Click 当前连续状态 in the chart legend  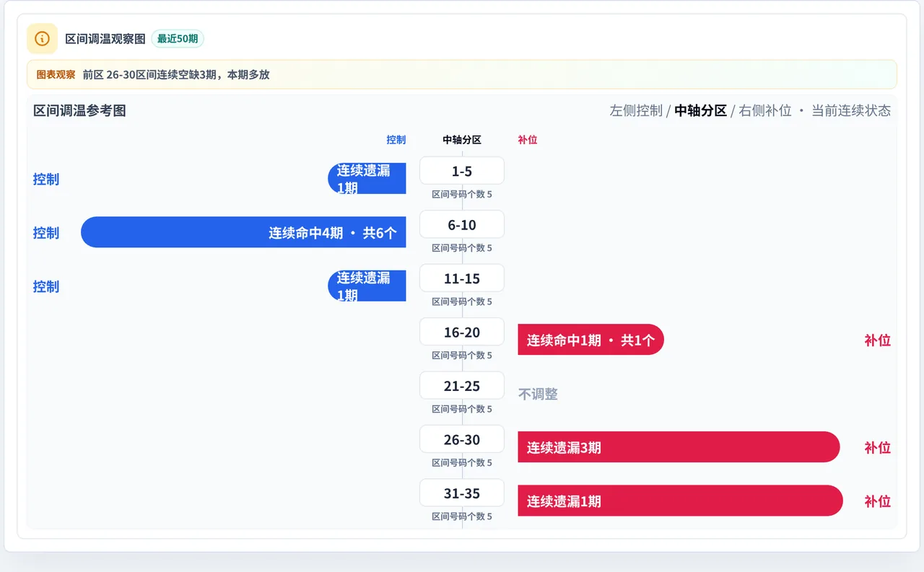851,110
